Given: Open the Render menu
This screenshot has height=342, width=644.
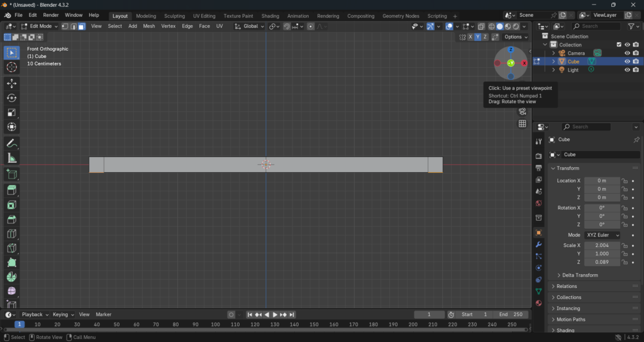Looking at the screenshot, I should coord(51,15).
